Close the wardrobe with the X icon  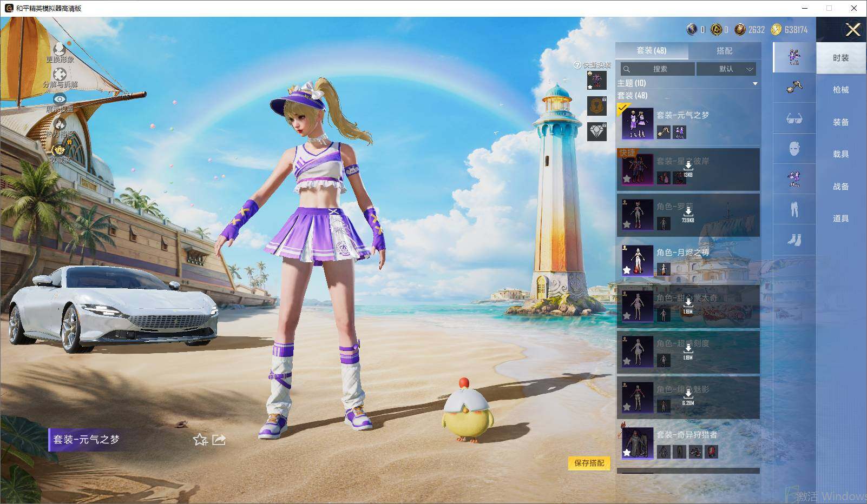tap(853, 30)
